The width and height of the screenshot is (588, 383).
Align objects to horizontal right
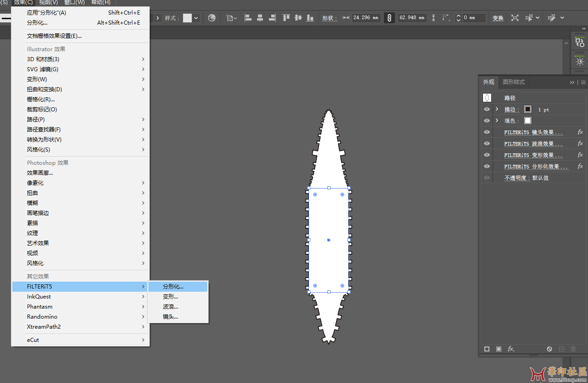click(272, 18)
